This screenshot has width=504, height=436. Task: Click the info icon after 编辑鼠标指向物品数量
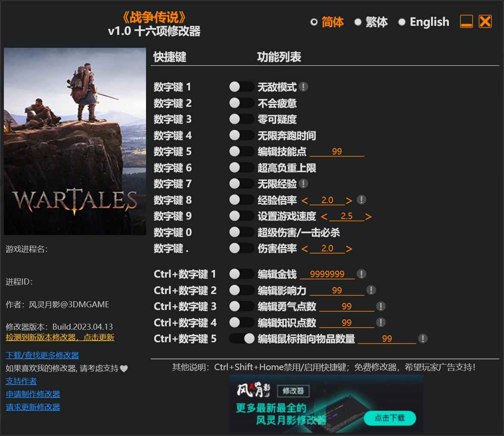423,339
